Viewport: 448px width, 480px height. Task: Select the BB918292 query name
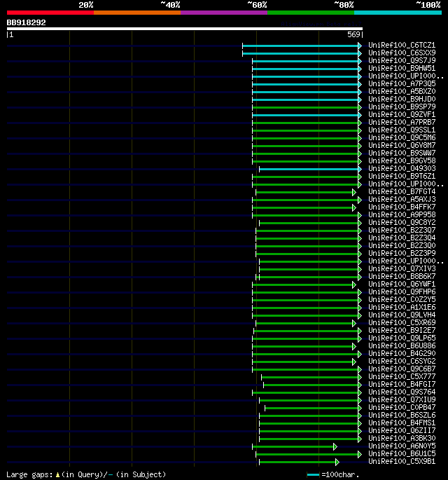click(27, 22)
